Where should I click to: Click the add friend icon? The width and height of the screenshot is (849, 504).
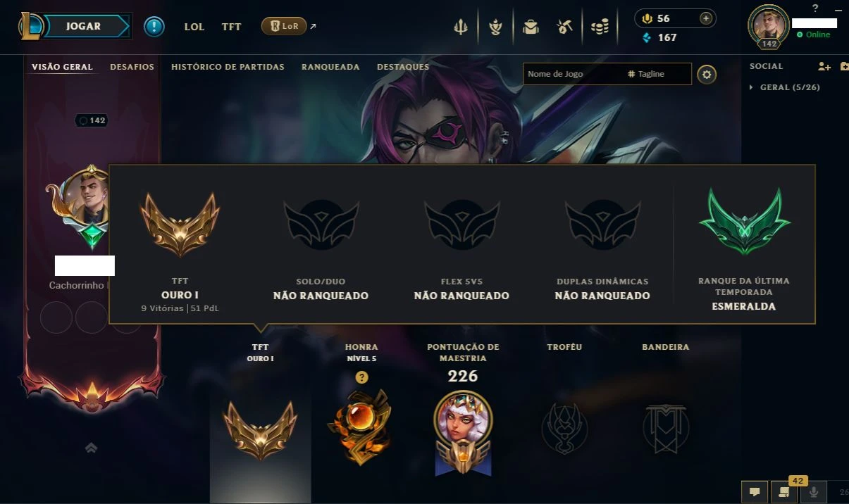click(824, 66)
